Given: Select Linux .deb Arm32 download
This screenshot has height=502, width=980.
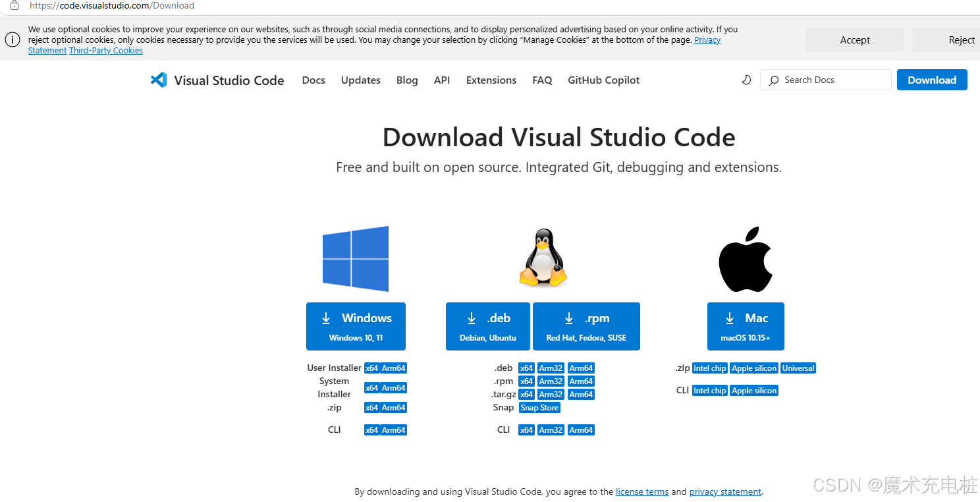Looking at the screenshot, I should (551, 368).
